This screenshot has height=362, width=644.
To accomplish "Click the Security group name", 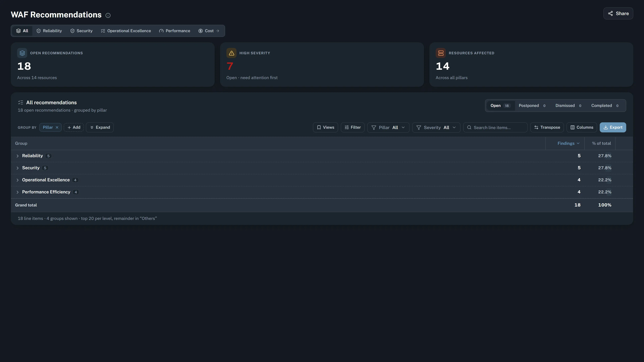I will (x=31, y=168).
